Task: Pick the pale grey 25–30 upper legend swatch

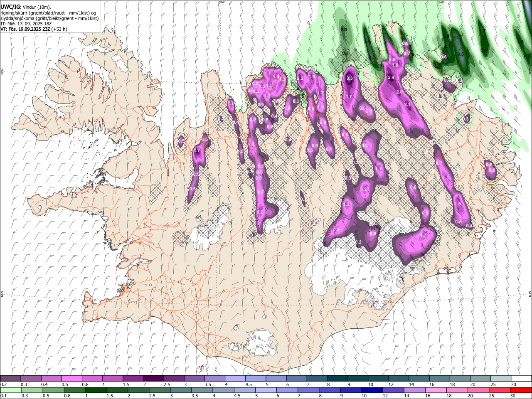Action: click(501, 379)
